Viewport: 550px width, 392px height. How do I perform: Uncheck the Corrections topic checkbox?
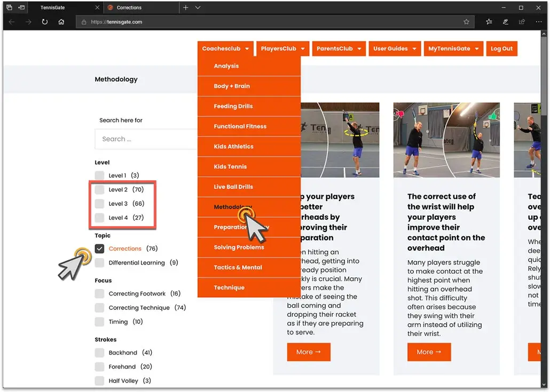100,249
